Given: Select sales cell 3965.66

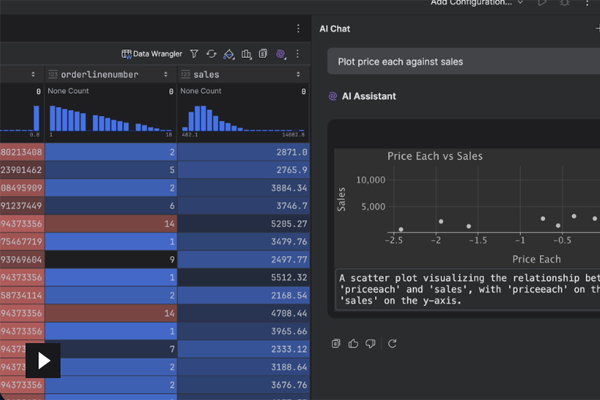Looking at the screenshot, I should tap(244, 331).
